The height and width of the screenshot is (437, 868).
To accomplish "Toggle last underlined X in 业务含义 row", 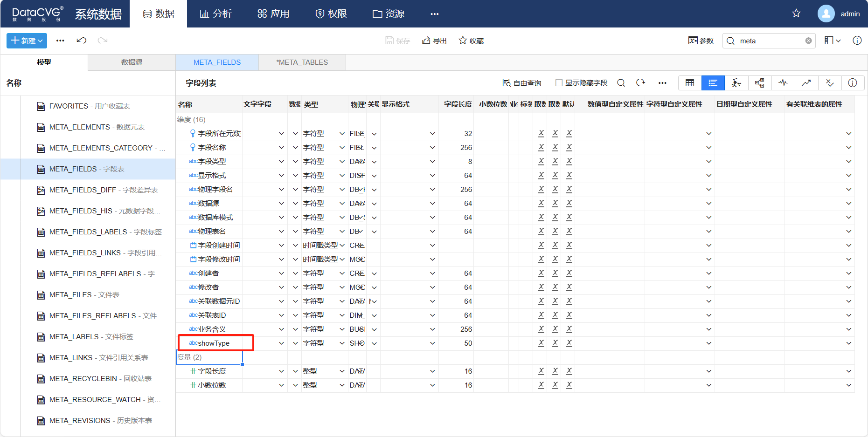I will click(x=569, y=329).
